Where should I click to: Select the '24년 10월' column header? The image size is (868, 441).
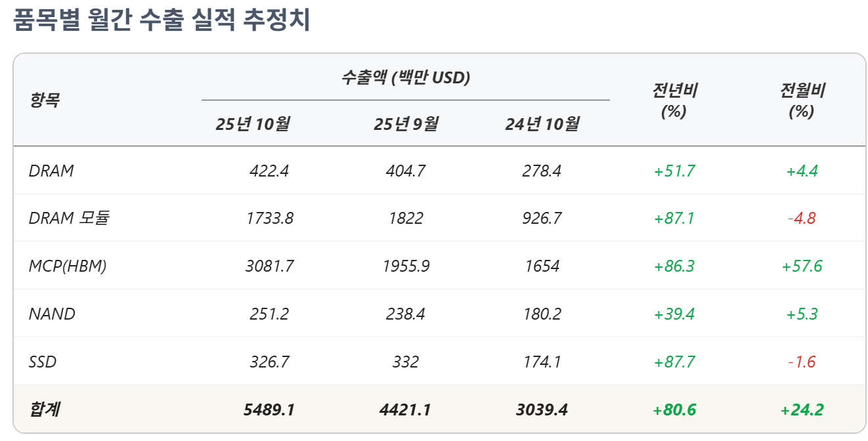(x=542, y=123)
